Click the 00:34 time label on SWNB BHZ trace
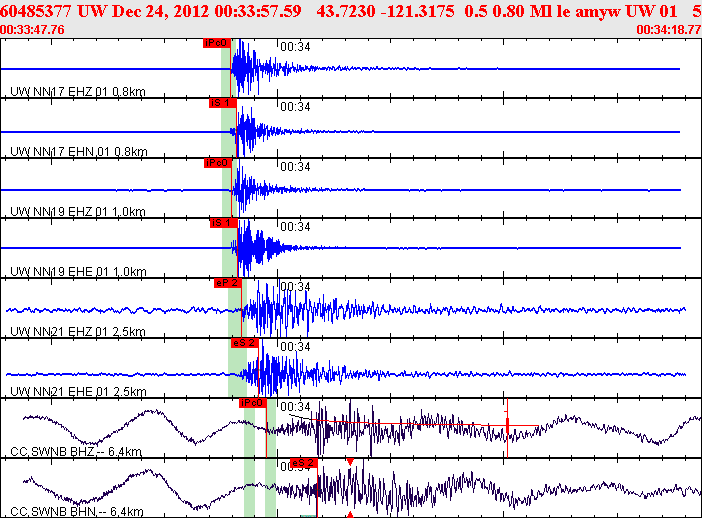Viewport: 702px width, 518px height. click(x=295, y=407)
